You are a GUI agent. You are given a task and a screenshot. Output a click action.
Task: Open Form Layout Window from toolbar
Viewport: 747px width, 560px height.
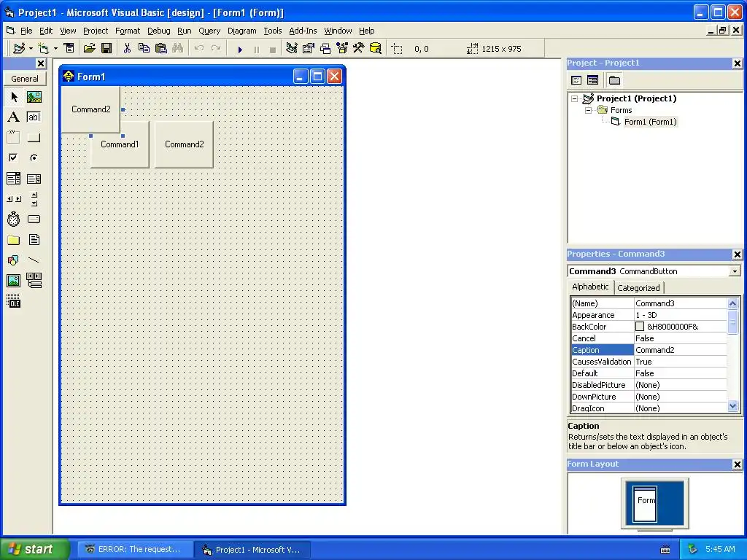pos(325,49)
